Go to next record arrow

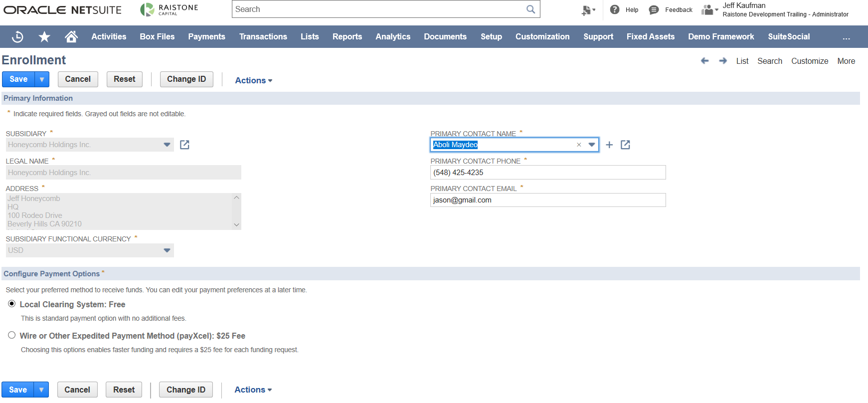click(x=723, y=61)
